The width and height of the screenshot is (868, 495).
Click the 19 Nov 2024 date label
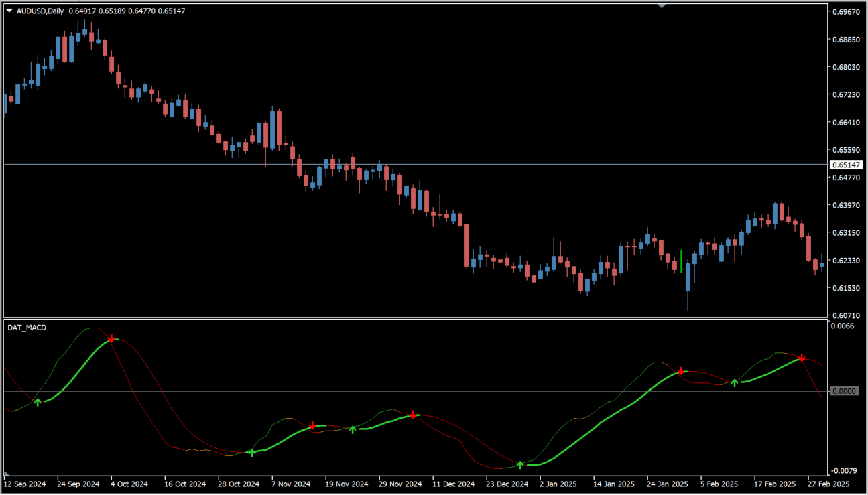coord(347,484)
